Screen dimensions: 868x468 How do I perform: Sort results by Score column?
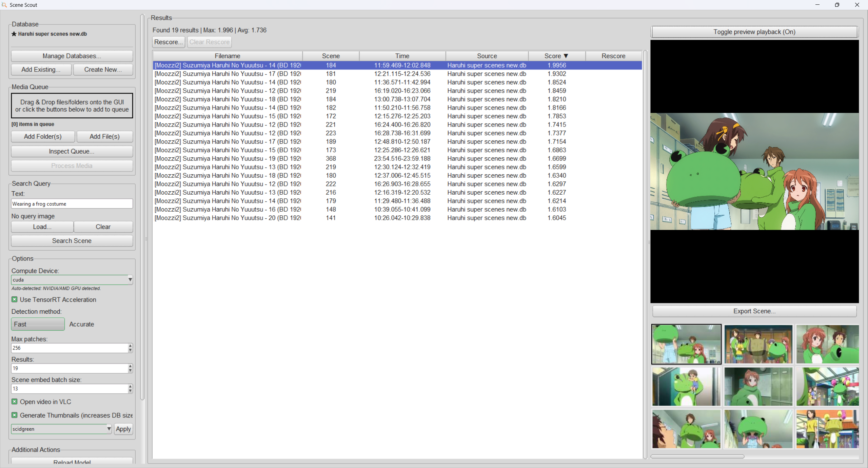point(557,56)
